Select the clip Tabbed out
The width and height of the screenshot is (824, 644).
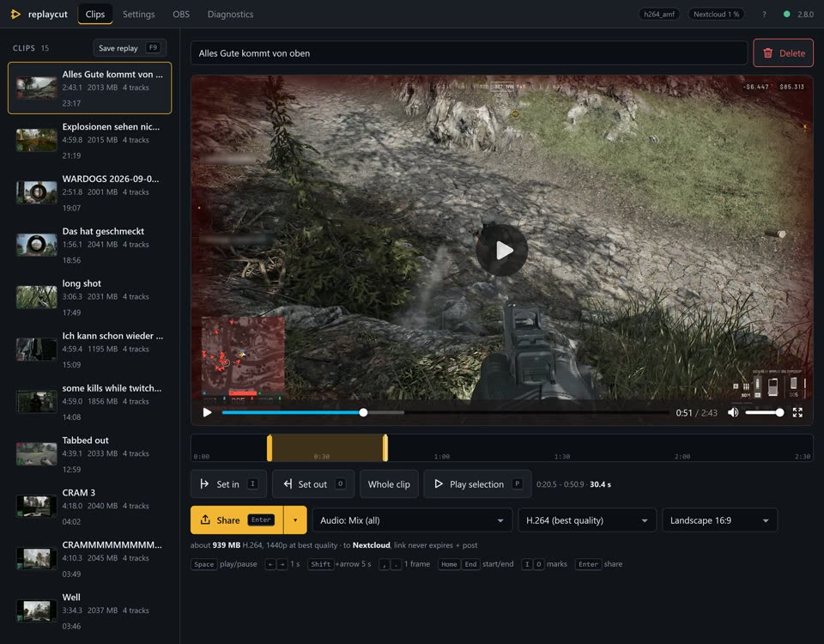[x=90, y=454]
